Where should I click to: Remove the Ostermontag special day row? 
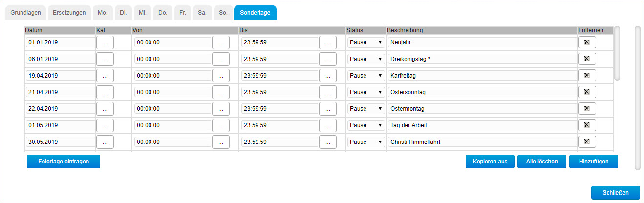coord(587,109)
